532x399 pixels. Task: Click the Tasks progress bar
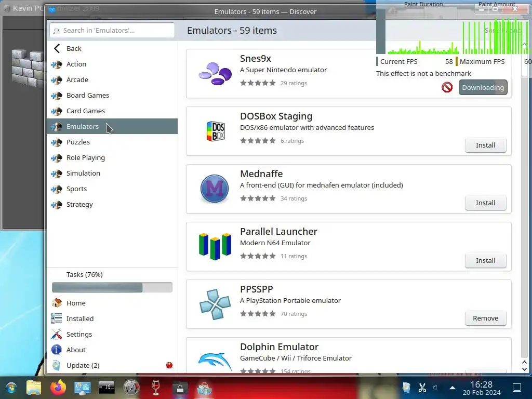coord(112,287)
